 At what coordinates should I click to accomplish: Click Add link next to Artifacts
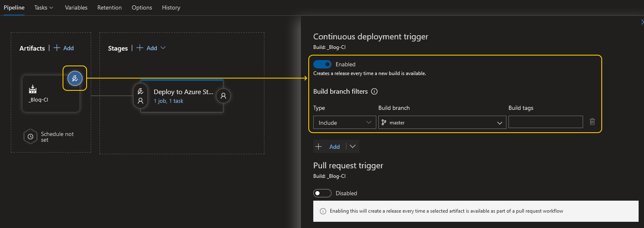[68, 48]
